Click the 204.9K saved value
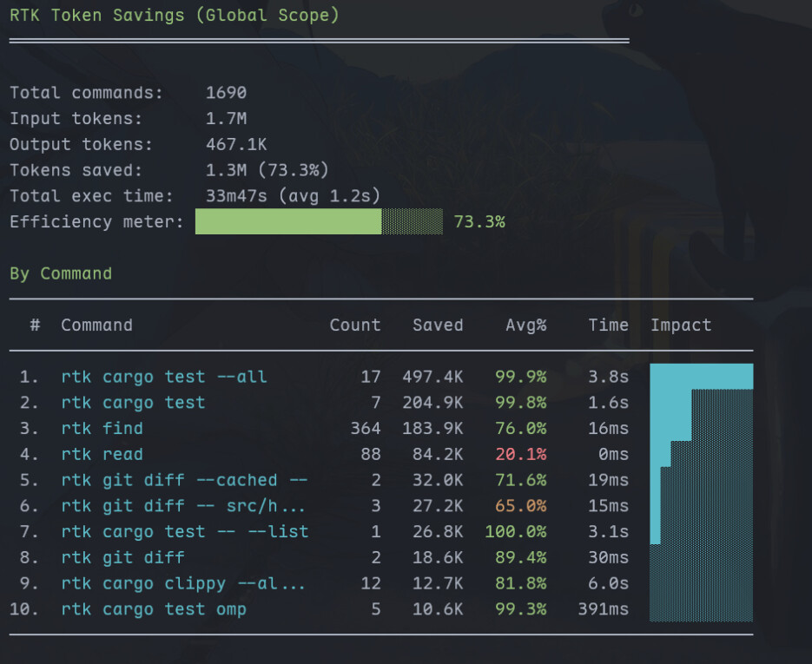Image resolution: width=812 pixels, height=664 pixels. coord(433,403)
